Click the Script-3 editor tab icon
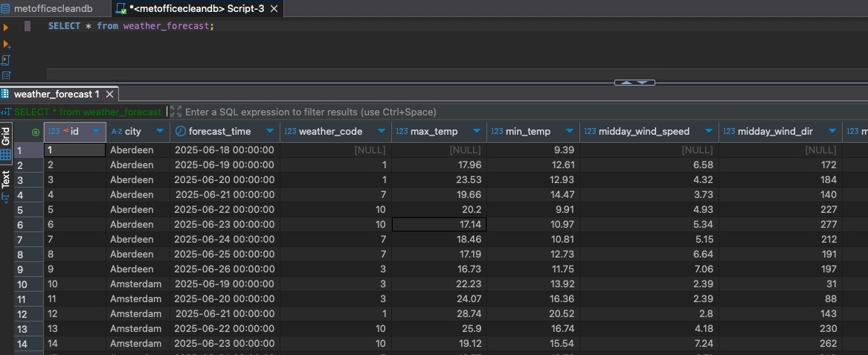The image size is (868, 355). click(x=121, y=9)
